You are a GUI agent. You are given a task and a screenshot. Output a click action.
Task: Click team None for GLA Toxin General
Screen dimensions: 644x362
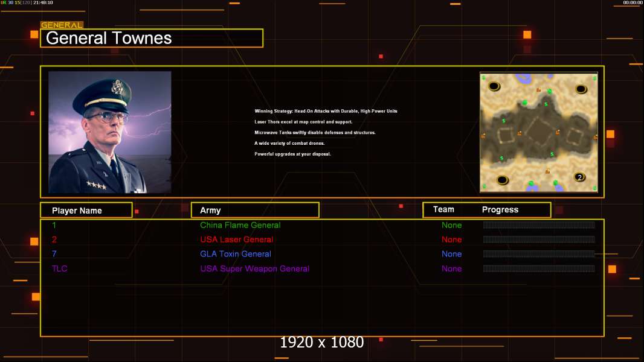click(451, 254)
